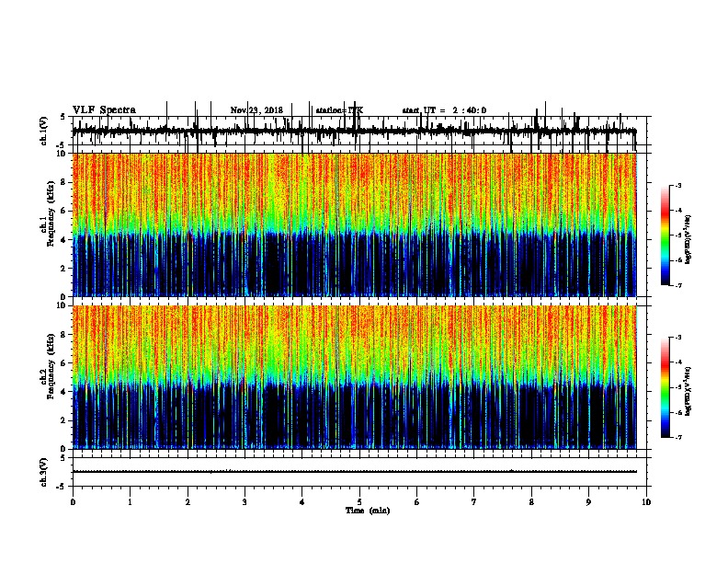Image resolution: width=728 pixels, height=563 pixels.
Task: Click the "6" kHz tick of ch.2 spectrogram
Action: [x=64, y=363]
